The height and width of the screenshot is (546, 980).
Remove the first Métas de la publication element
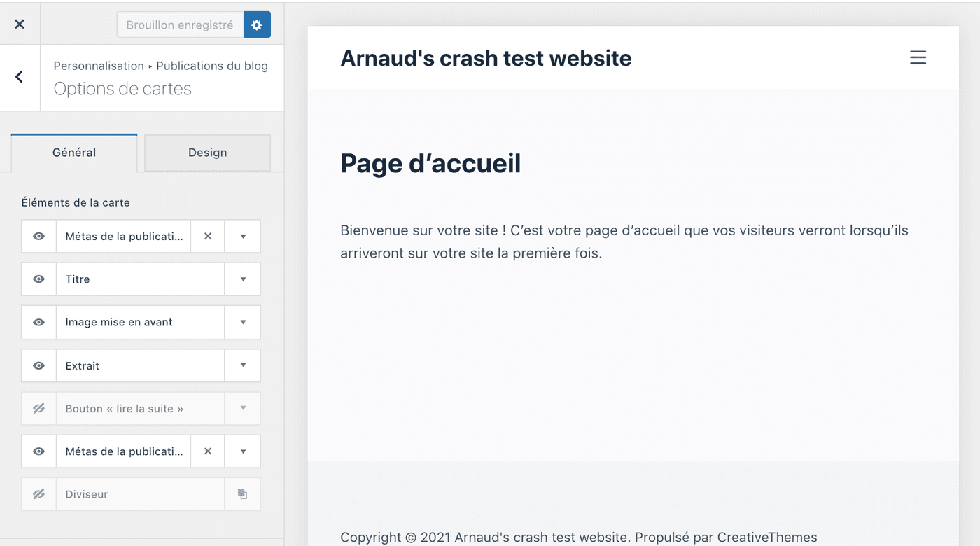point(207,237)
